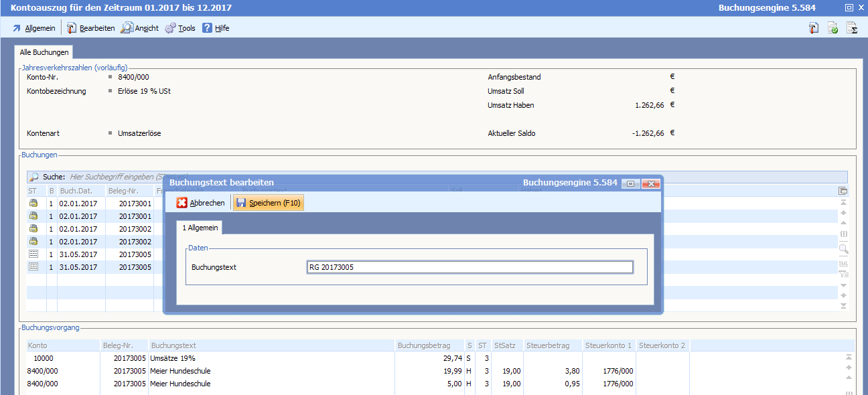The height and width of the screenshot is (395, 868).
Task: Jump to last row with bottom arrow icon
Action: click(x=843, y=305)
